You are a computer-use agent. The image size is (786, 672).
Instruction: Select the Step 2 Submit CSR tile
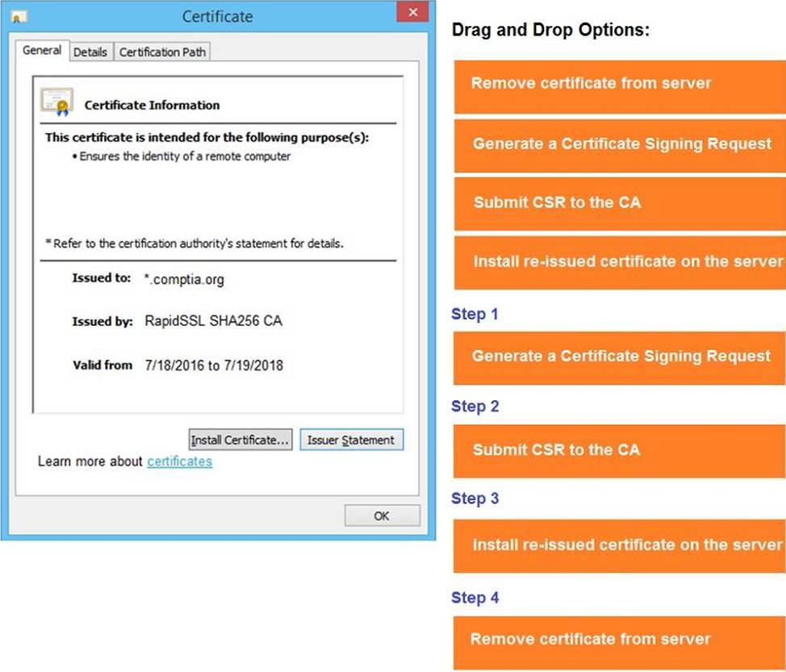coord(619,450)
